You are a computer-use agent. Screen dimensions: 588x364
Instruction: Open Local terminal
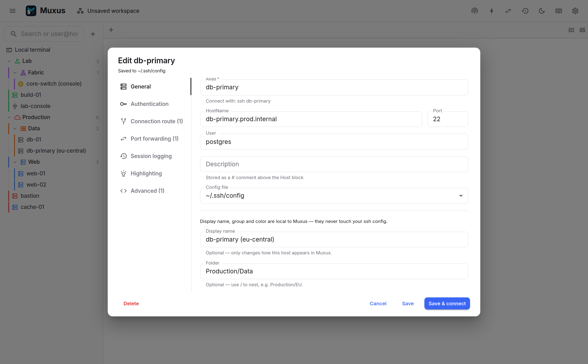coord(52,50)
